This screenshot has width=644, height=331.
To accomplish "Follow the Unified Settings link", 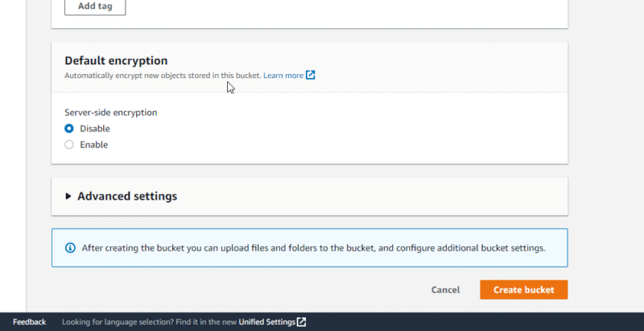I will tap(266, 322).
